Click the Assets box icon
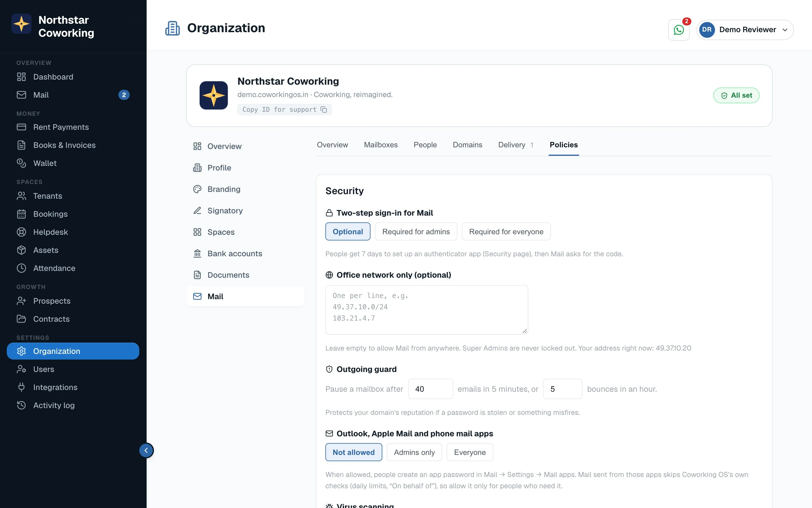The image size is (812, 508). [21, 250]
